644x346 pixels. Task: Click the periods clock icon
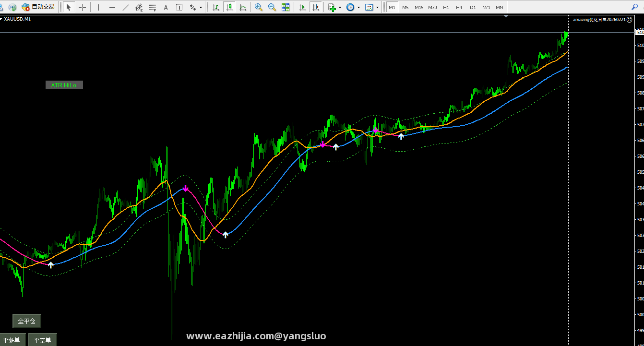click(x=350, y=7)
